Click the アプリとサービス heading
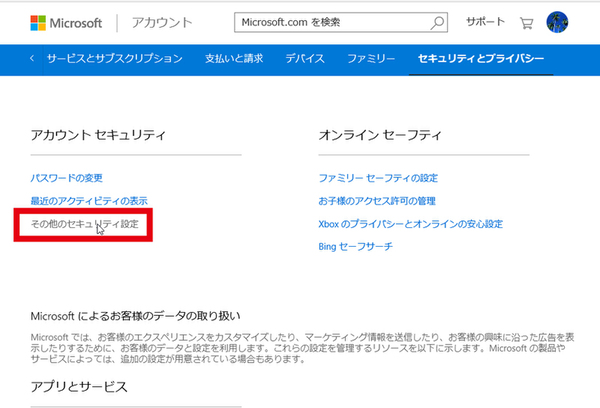 79,387
